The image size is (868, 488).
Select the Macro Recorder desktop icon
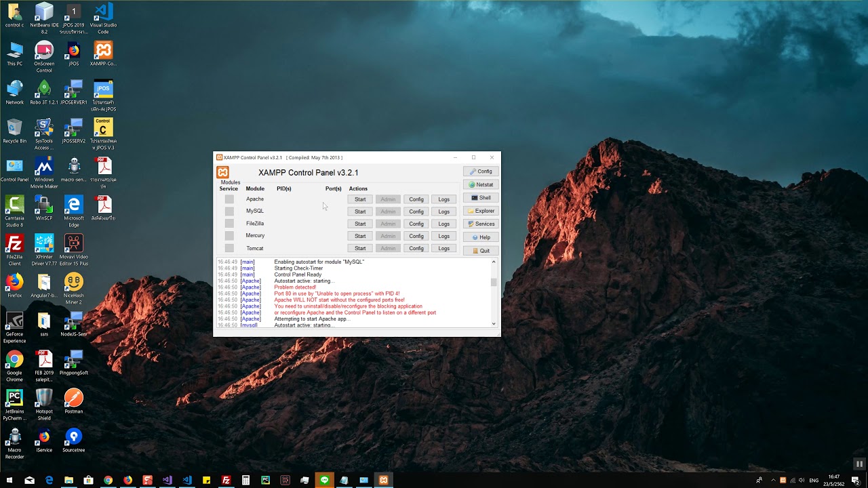(14, 443)
